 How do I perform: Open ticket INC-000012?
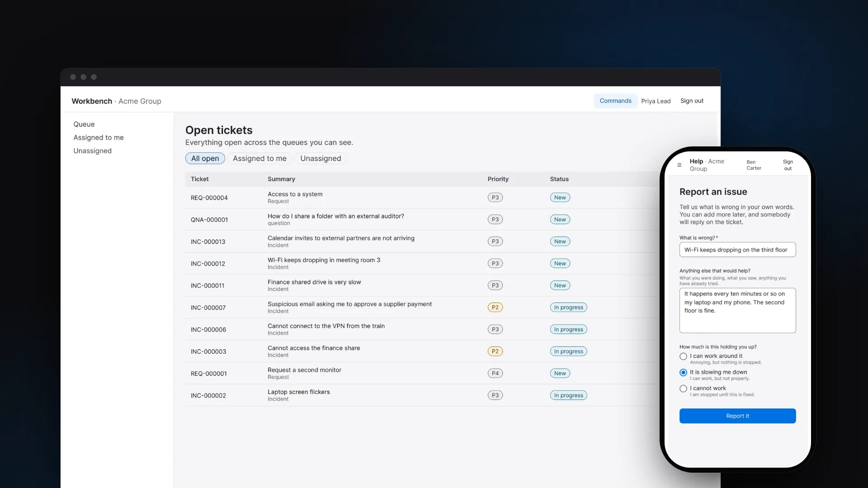(x=208, y=264)
